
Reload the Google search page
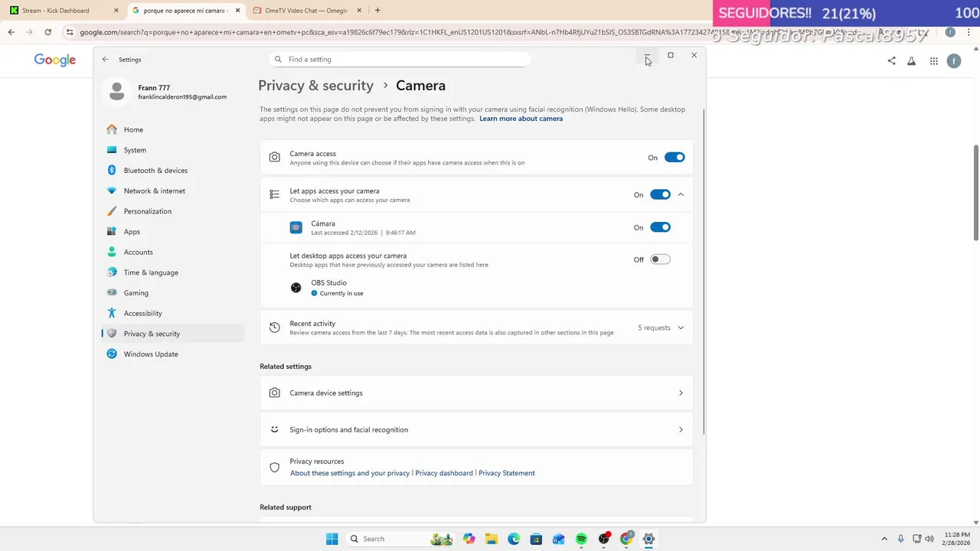click(x=47, y=32)
